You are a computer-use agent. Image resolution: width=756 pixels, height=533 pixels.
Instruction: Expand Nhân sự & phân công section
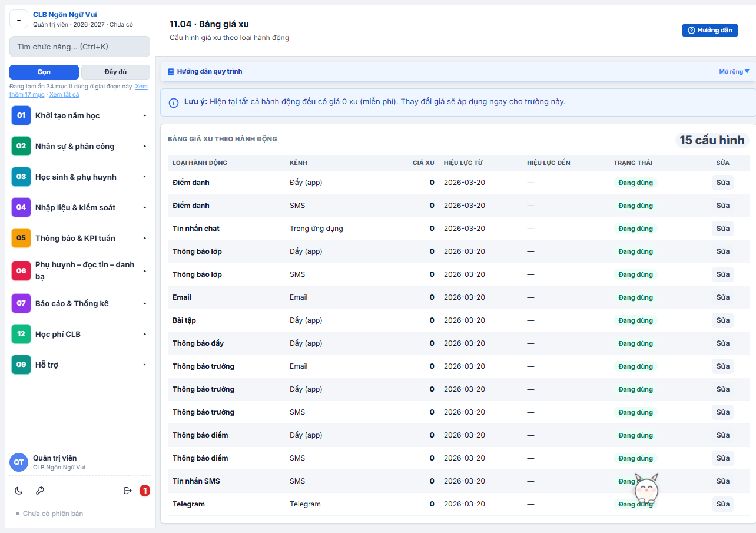tap(79, 146)
